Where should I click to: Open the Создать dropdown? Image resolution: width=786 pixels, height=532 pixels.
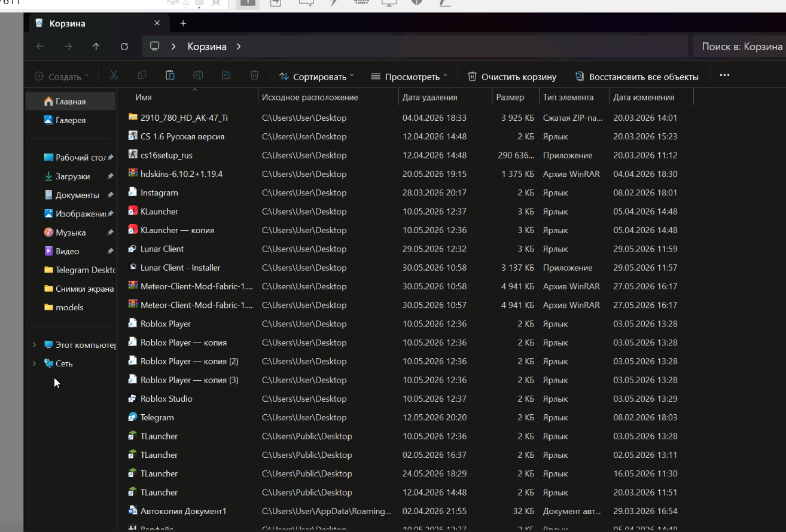tap(62, 77)
